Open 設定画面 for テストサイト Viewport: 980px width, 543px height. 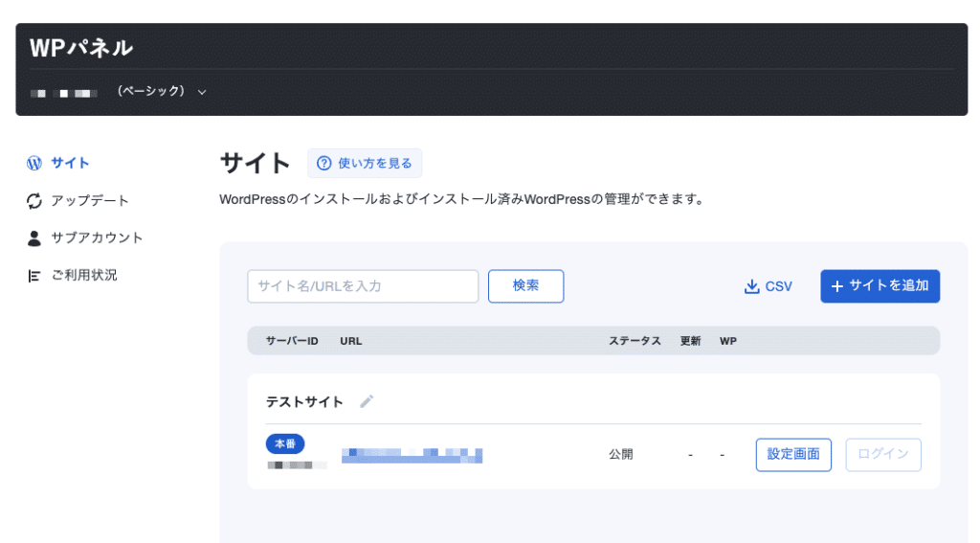[x=793, y=455]
